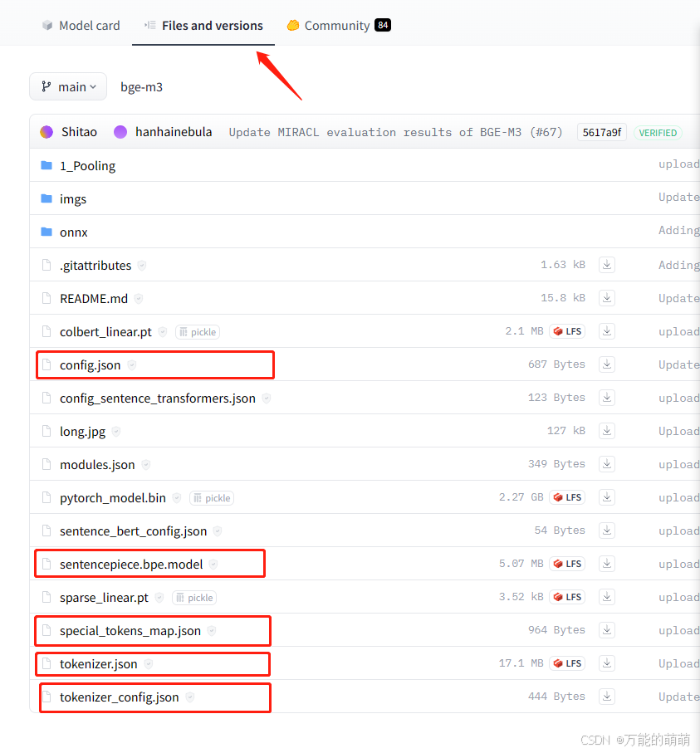Click the VERIFIED badge
Image resolution: width=700 pixels, height=753 pixels.
[x=658, y=133]
